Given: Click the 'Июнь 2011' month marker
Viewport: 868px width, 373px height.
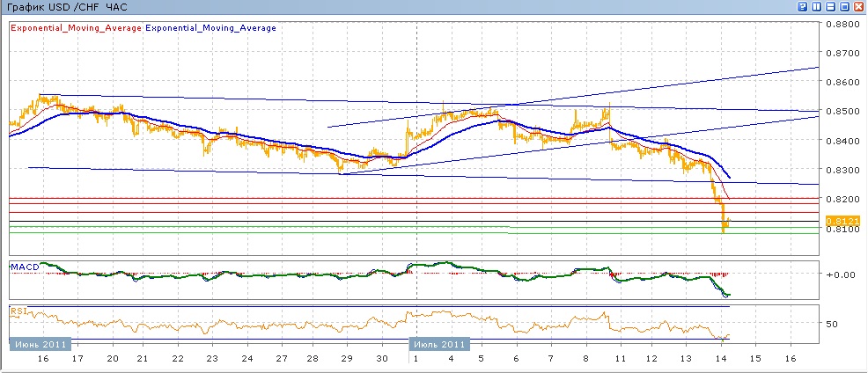Looking at the screenshot, I should click(x=41, y=344).
